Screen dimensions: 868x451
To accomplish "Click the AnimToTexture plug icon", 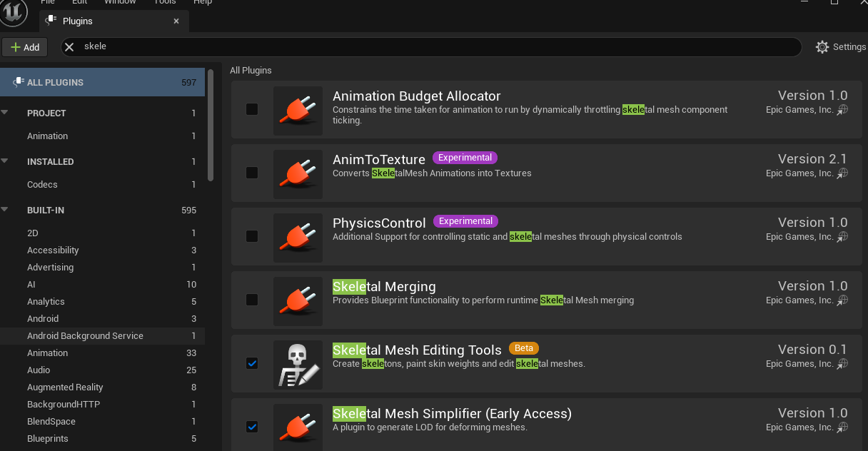I will pos(298,173).
